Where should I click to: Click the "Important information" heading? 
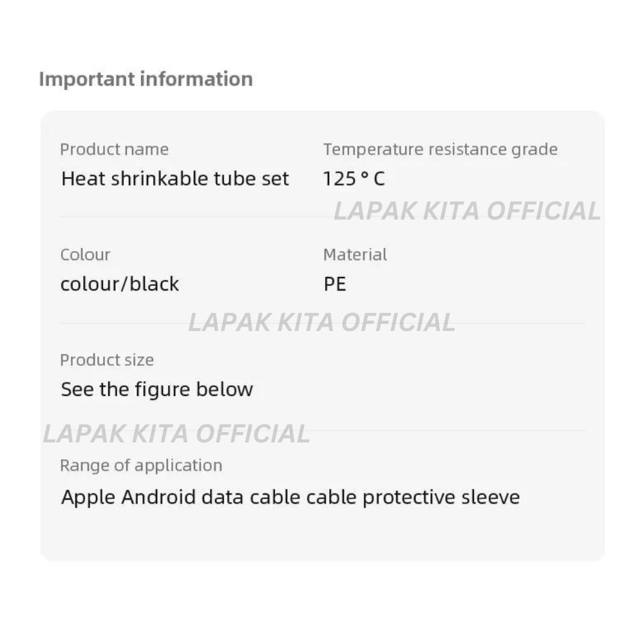[146, 79]
